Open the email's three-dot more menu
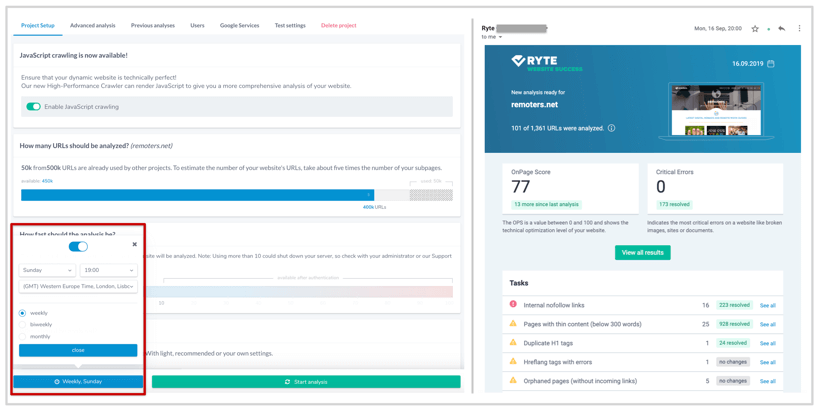The height and width of the screenshot is (413, 820). (x=799, y=28)
